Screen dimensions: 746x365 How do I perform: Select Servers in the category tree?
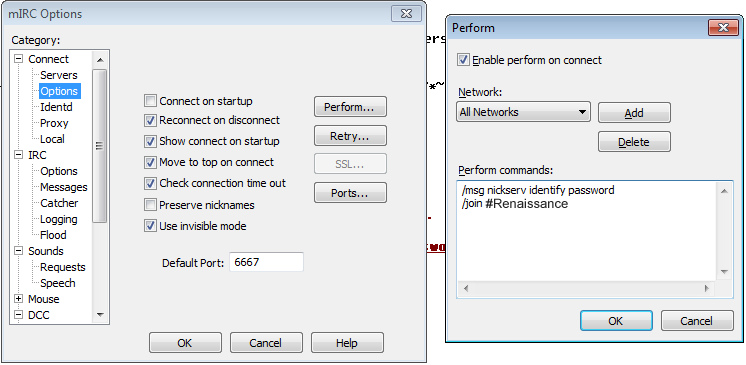[59, 75]
